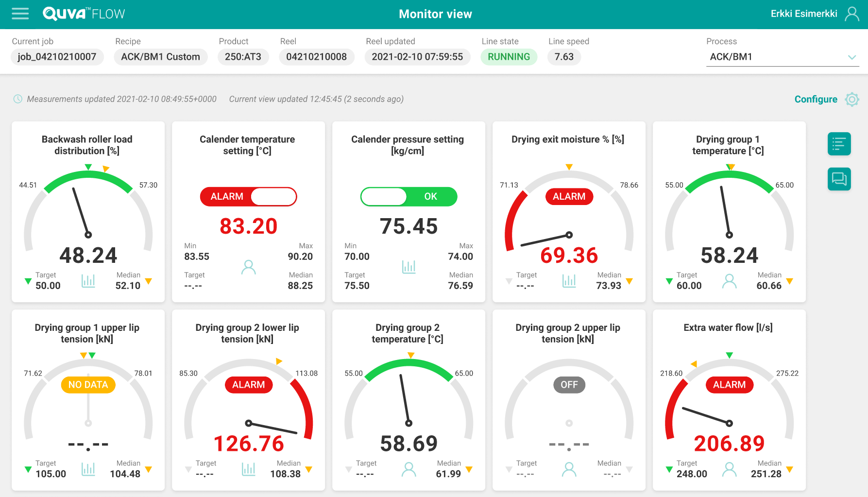Screen dimensions: 868x497
Task: Click orange median triangle on Extra water flow card
Action: pos(790,469)
